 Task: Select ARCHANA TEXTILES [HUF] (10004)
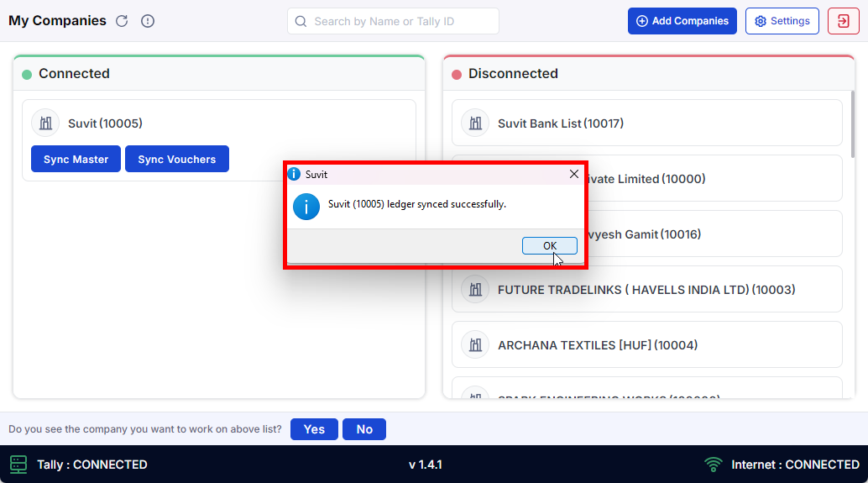[646, 344]
